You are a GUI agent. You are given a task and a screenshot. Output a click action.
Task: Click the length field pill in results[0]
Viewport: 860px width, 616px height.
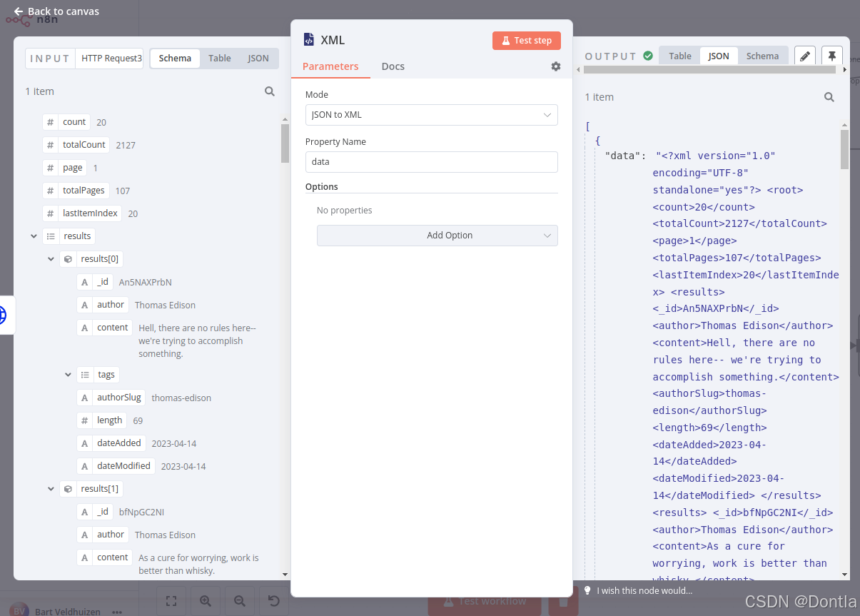(x=102, y=420)
